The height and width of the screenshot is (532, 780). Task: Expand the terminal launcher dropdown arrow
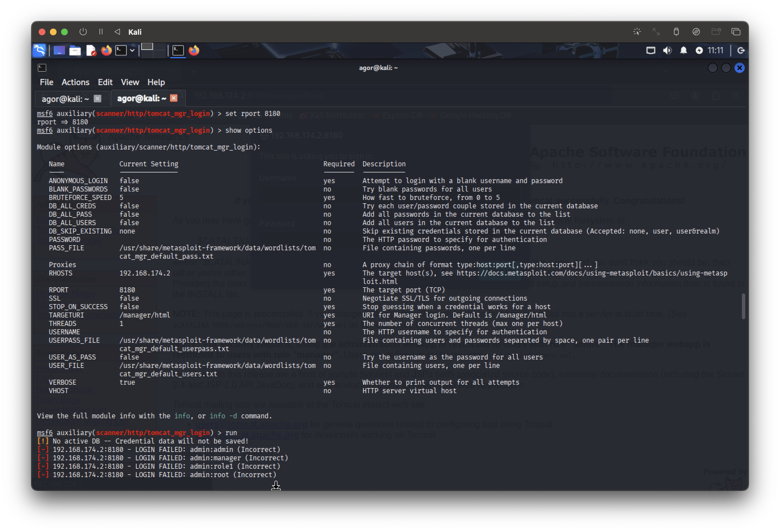click(x=132, y=51)
